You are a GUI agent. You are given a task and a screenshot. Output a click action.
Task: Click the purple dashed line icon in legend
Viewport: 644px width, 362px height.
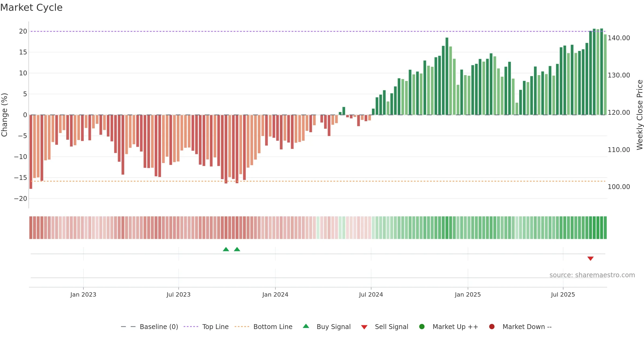[x=191, y=327]
